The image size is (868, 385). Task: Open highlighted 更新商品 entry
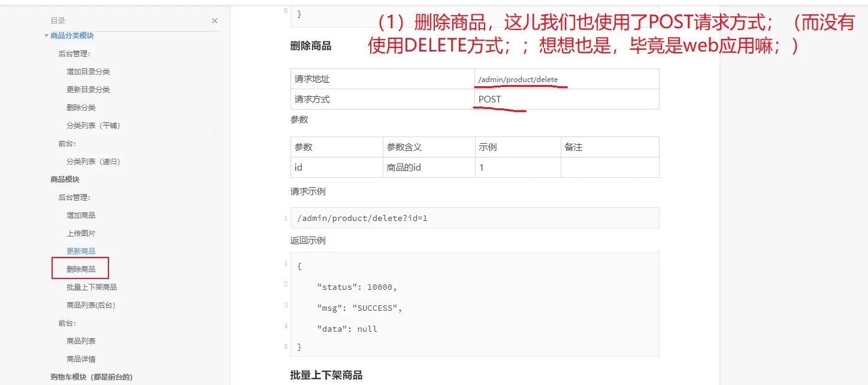point(81,251)
